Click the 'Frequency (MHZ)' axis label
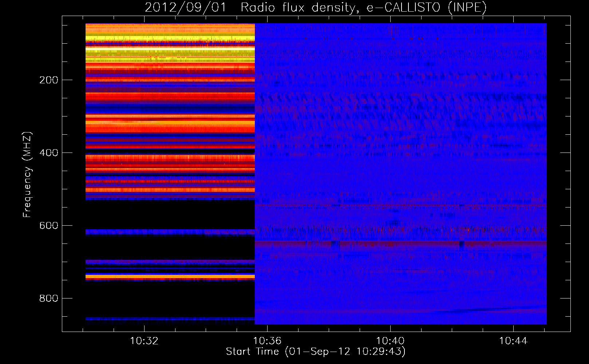This screenshot has height=364, width=589. click(27, 175)
